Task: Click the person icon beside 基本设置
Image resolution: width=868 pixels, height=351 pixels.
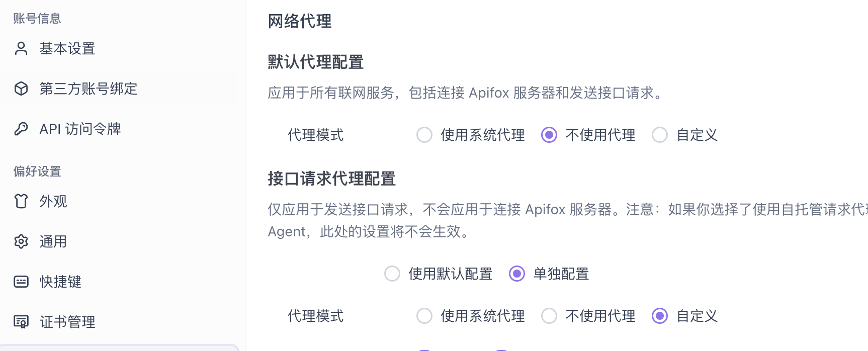Action: [21, 48]
